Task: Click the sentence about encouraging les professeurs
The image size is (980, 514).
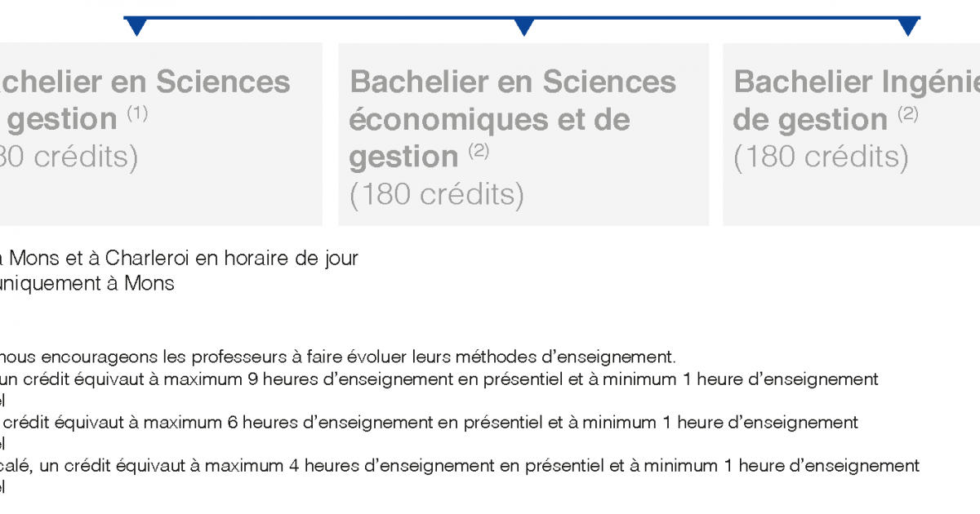Action: [338, 357]
